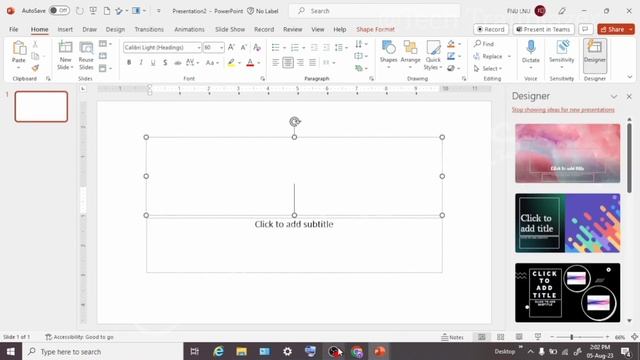Image resolution: width=640 pixels, height=360 pixels.
Task: Decrease font size with the smaller A icon
Action: click(x=244, y=47)
